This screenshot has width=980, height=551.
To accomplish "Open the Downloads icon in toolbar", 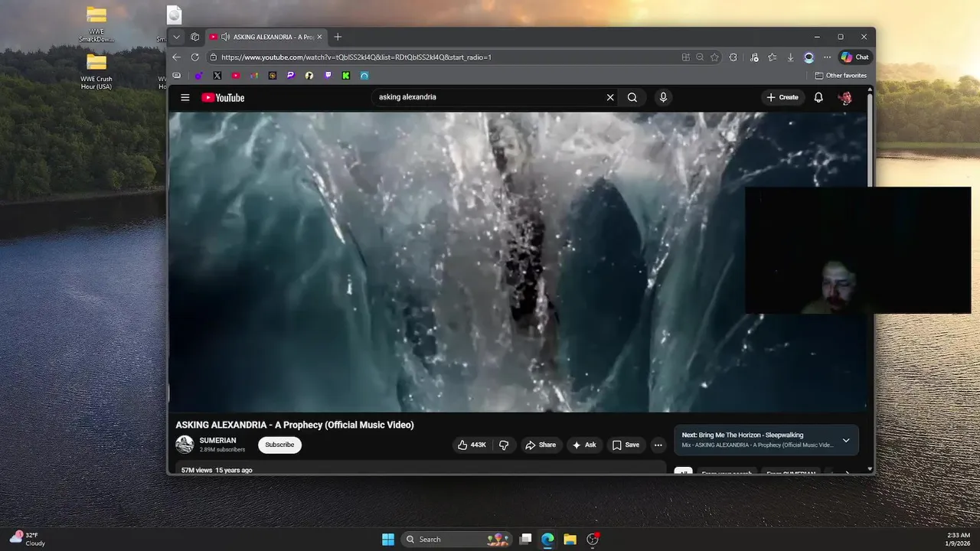I will pos(791,57).
